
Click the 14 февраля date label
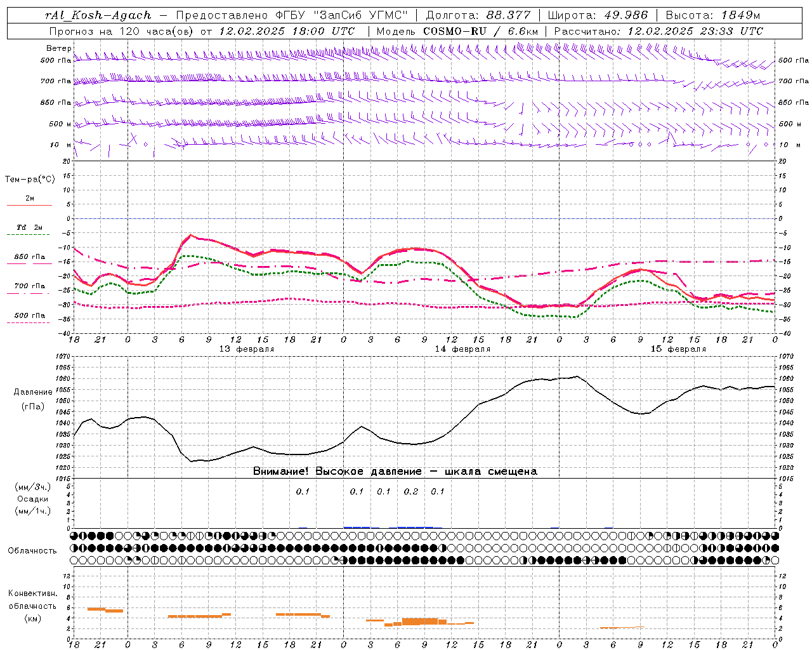(x=462, y=349)
